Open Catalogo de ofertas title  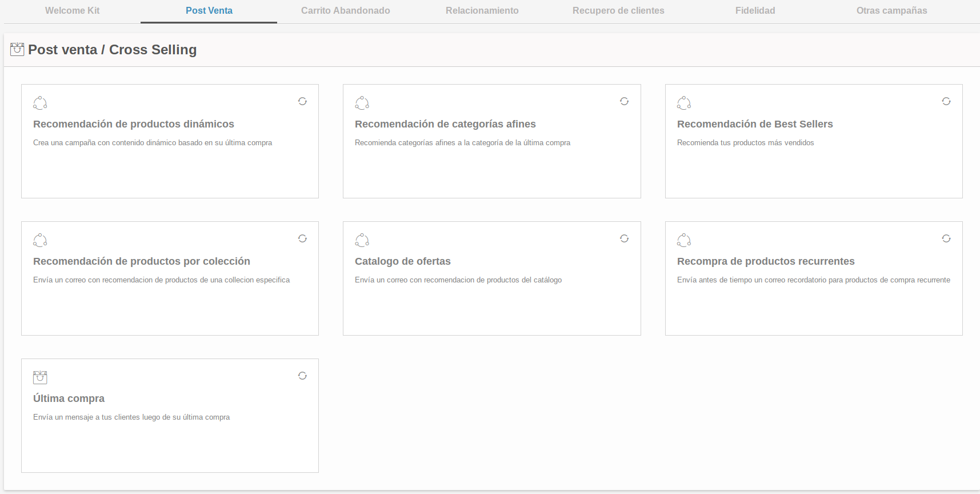pos(403,261)
